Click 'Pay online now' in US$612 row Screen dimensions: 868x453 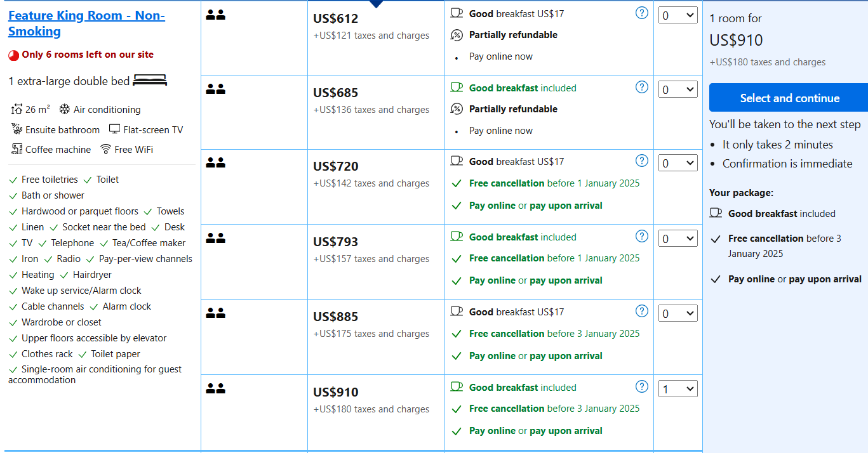click(x=501, y=56)
